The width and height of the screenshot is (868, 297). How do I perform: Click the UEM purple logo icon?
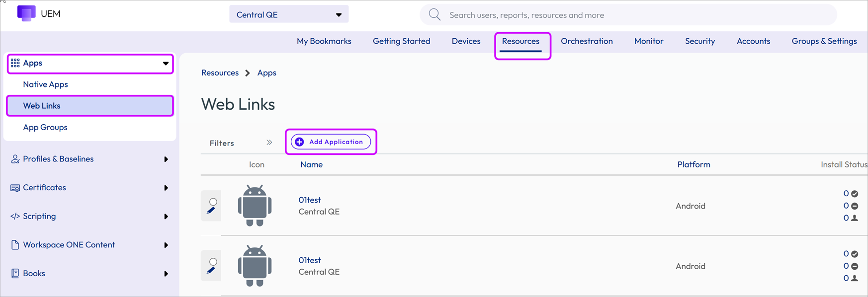point(26,13)
